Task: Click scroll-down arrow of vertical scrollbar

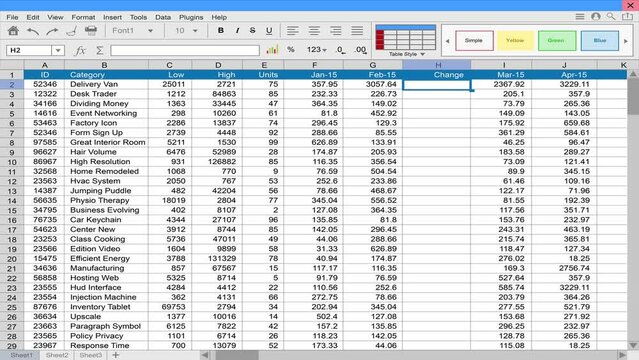Action: [x=633, y=345]
